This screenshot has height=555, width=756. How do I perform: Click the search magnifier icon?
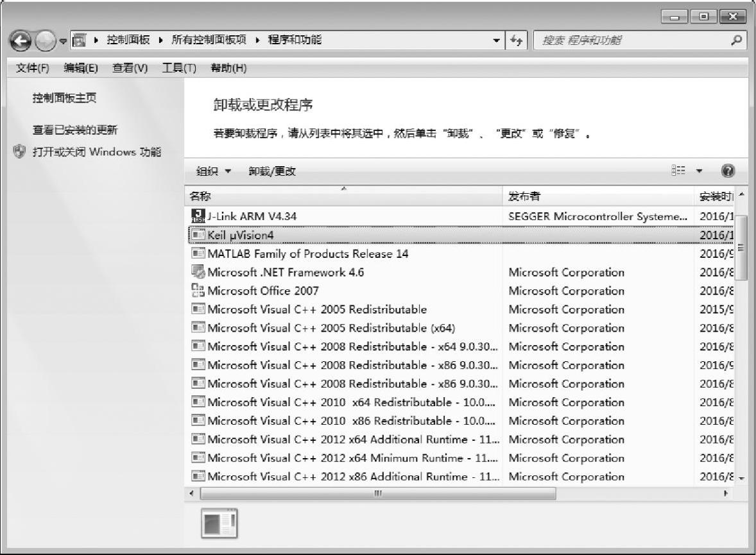736,40
